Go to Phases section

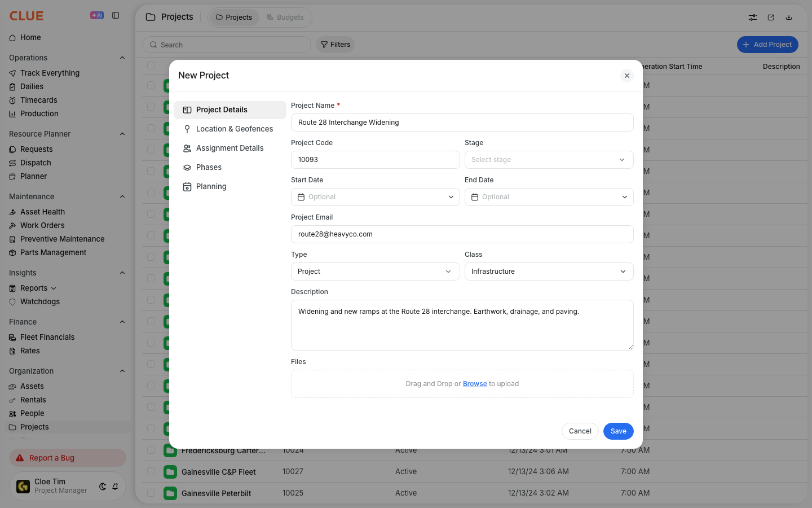click(x=230, y=168)
